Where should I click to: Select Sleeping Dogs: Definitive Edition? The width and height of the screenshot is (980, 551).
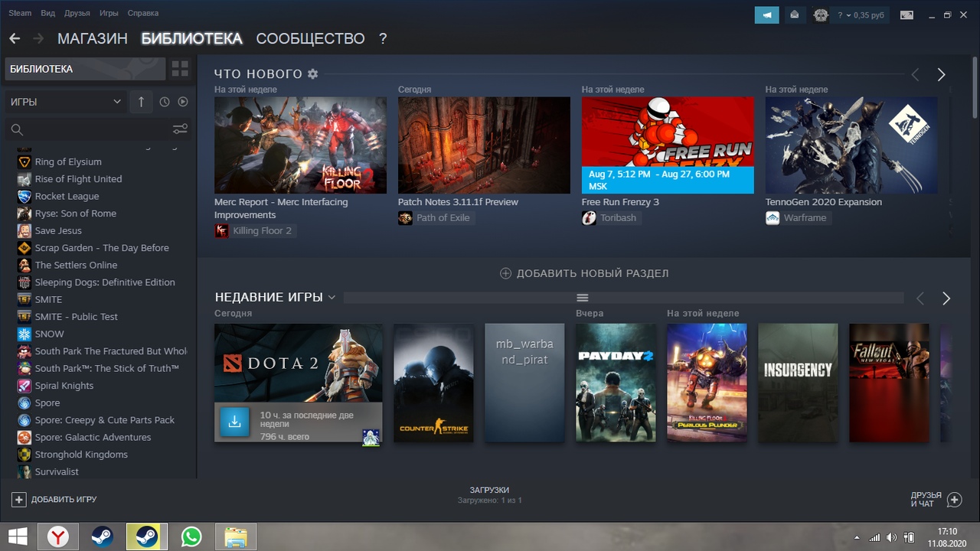(x=105, y=282)
